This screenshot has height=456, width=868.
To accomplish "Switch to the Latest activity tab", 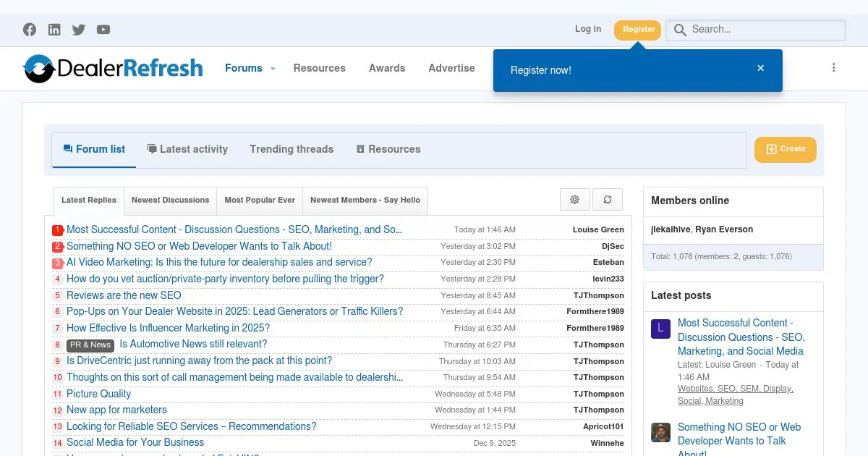I will coord(187,149).
